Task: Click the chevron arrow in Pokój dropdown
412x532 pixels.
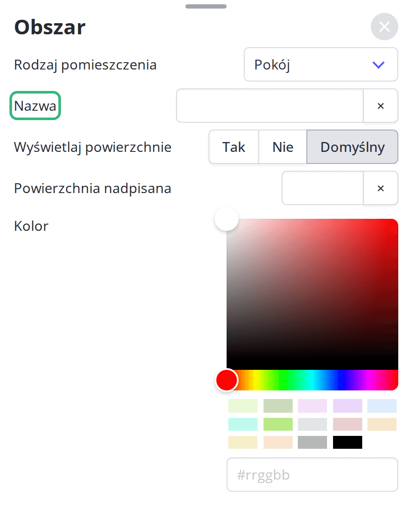Action: [x=378, y=65]
